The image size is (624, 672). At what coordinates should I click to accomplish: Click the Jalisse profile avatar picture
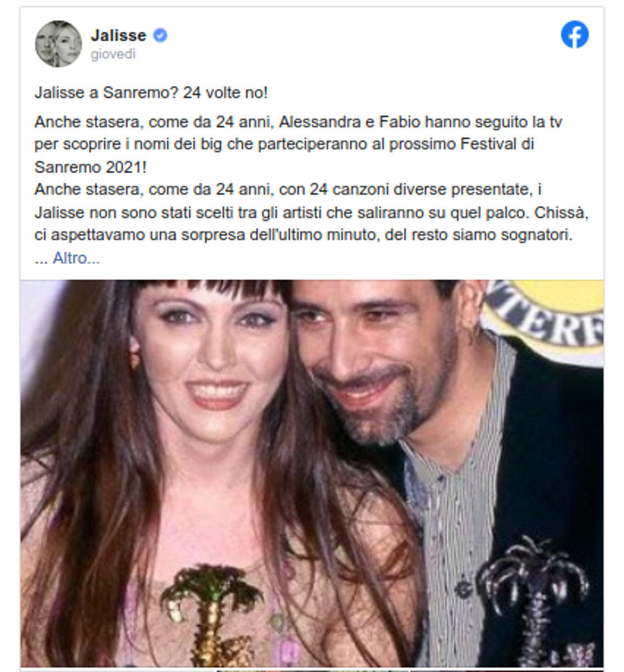(58, 44)
